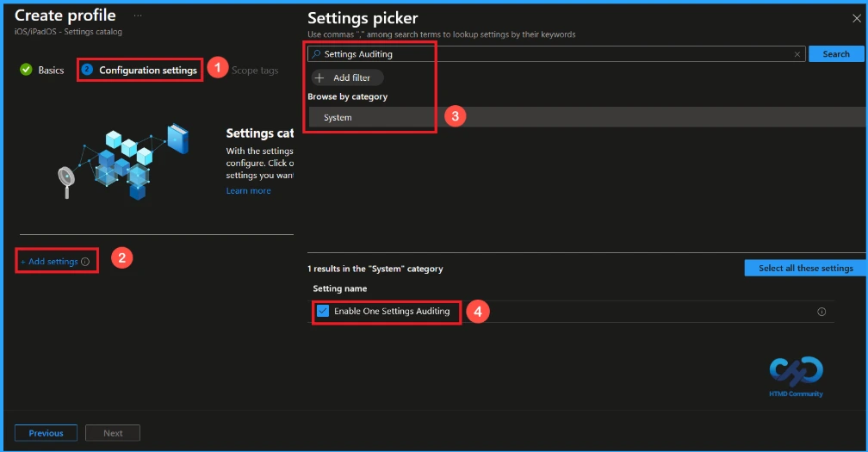Click the search magnifier icon in the search box
The height and width of the screenshot is (452, 868).
316,54
